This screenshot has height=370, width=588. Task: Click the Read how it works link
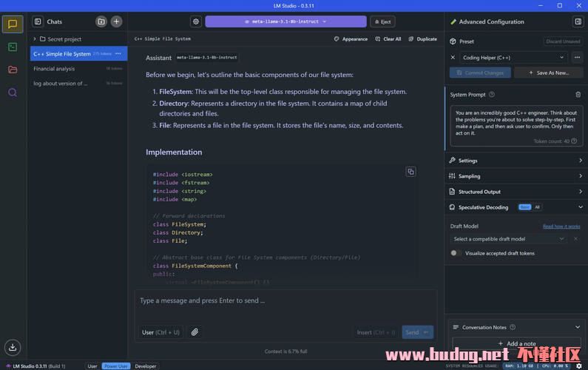561,226
